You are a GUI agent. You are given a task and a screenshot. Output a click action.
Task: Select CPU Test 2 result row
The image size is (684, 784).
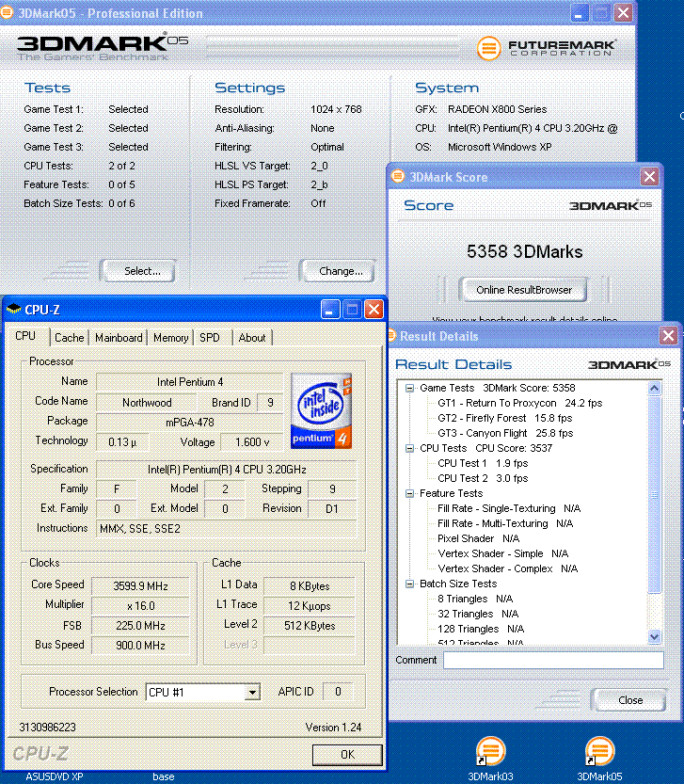tap(483, 478)
